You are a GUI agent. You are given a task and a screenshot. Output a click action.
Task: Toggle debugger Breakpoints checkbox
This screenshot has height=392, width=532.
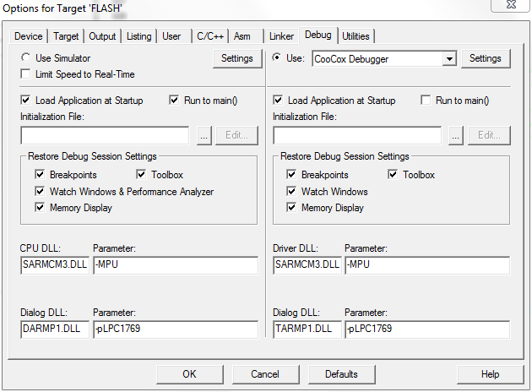click(291, 174)
